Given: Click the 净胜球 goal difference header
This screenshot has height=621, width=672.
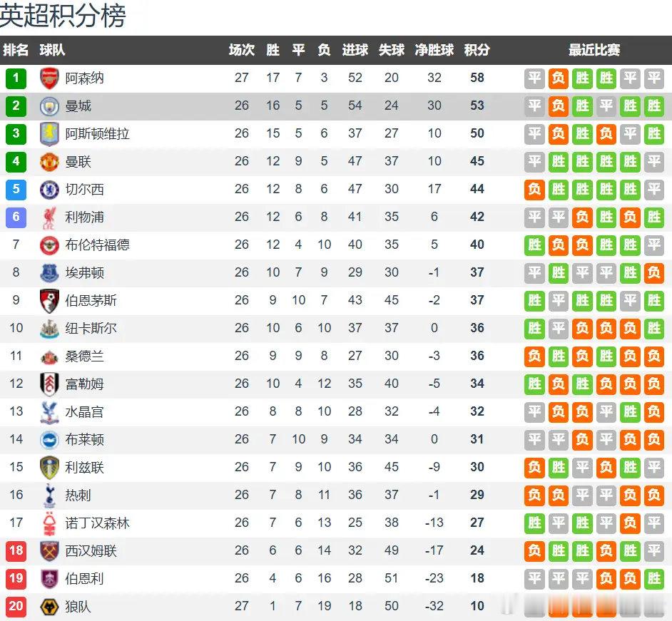Looking at the screenshot, I should 434,50.
